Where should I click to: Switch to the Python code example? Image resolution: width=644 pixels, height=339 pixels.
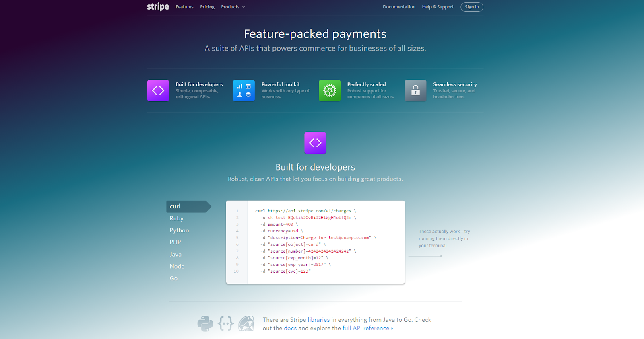179,230
